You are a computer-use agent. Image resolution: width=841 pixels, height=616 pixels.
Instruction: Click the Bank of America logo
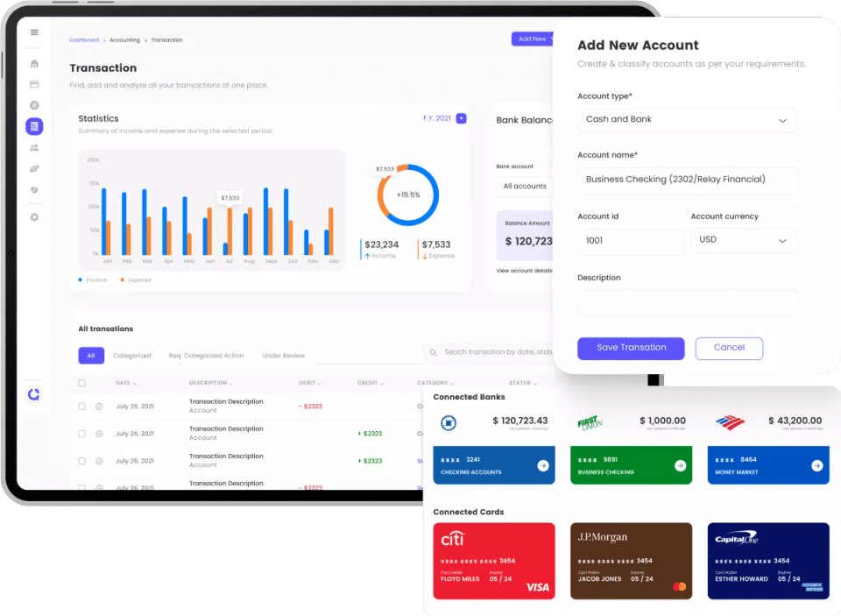[x=730, y=423]
